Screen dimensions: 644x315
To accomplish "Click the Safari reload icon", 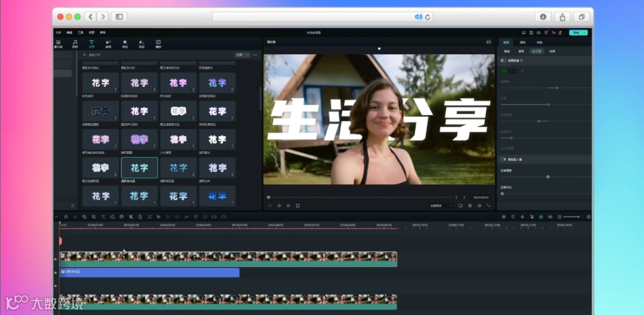I will (428, 17).
